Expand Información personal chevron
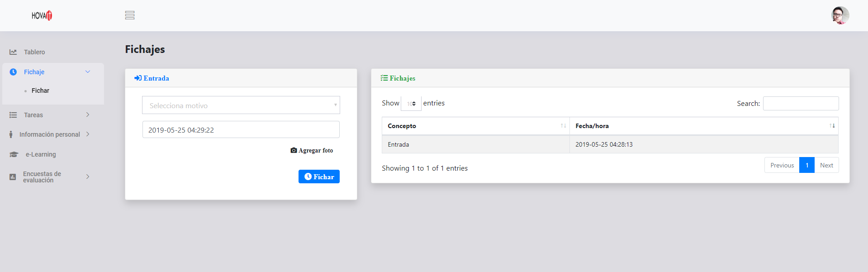The image size is (868, 272). (88, 134)
